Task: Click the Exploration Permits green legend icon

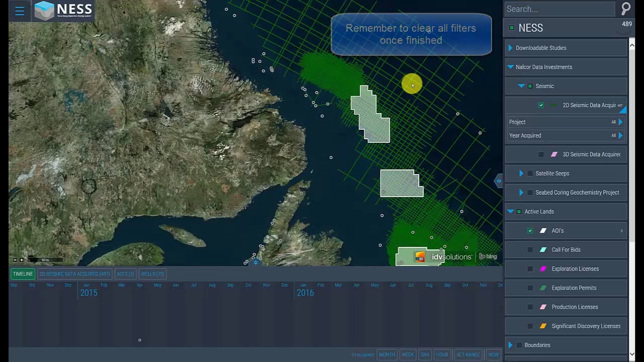Action: pyautogui.click(x=543, y=288)
